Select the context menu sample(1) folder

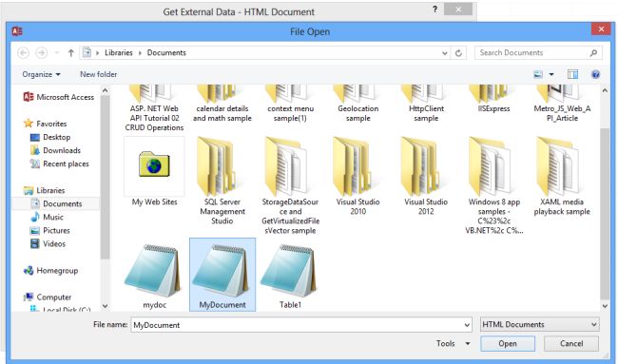291,104
